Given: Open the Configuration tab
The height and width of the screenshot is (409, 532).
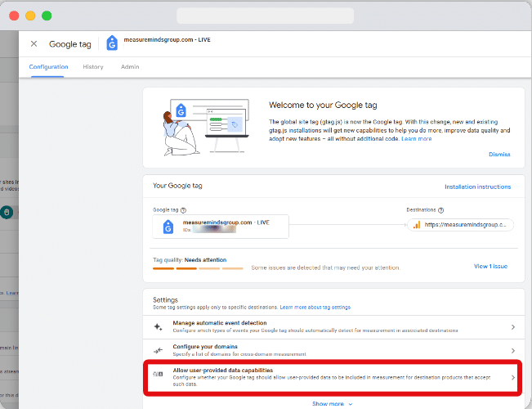Looking at the screenshot, I should (48, 66).
